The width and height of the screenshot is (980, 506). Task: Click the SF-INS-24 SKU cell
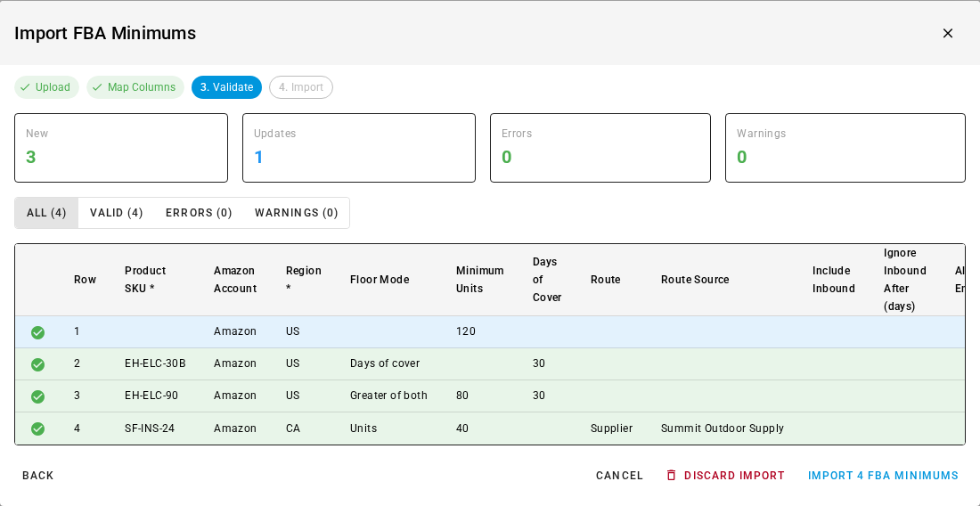(x=150, y=428)
